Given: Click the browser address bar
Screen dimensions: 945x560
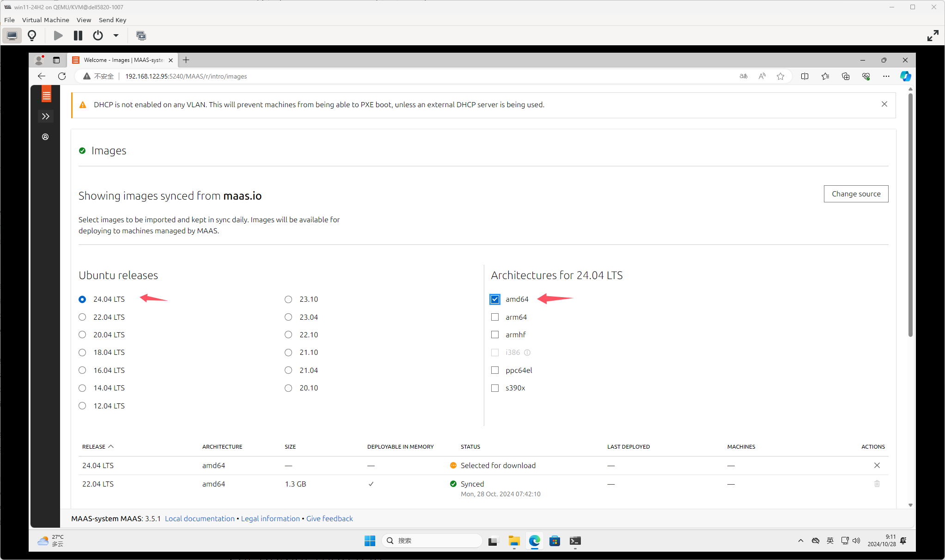Looking at the screenshot, I should [323, 76].
